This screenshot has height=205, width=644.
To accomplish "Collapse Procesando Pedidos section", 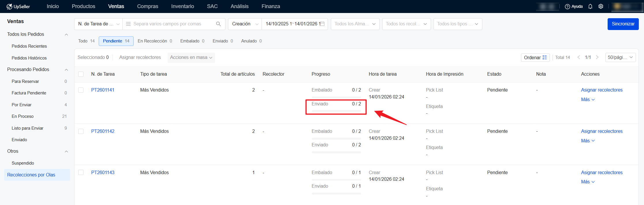I will pyautogui.click(x=66, y=70).
